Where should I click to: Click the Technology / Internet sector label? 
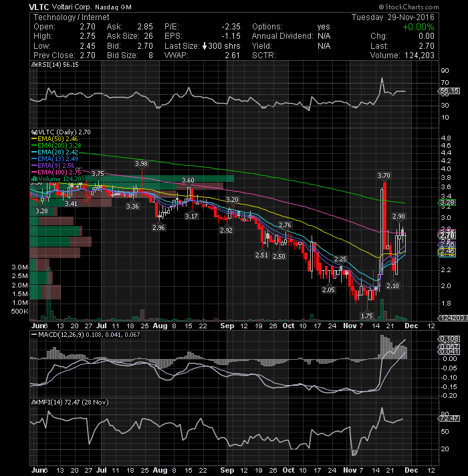[x=72, y=17]
